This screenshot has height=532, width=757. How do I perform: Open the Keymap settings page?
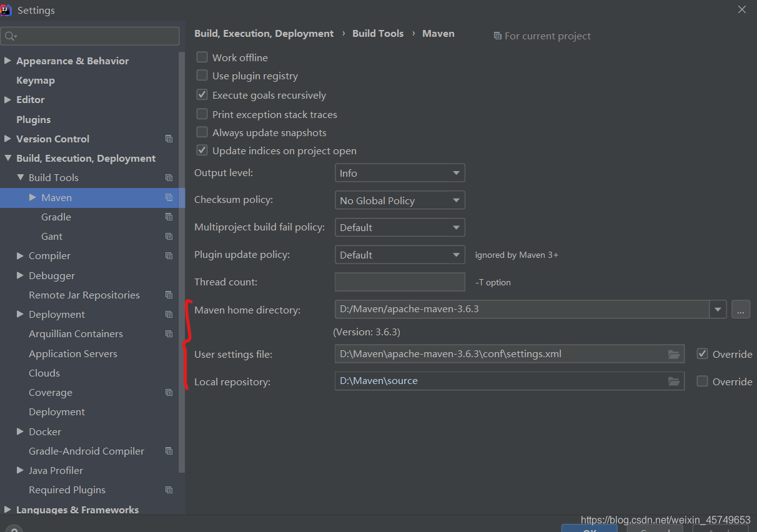tap(36, 80)
